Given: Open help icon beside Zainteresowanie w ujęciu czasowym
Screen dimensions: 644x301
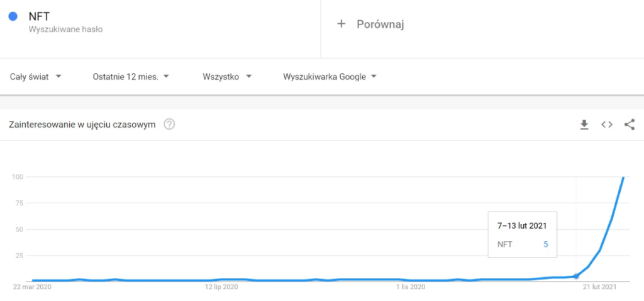Looking at the screenshot, I should click(x=169, y=124).
